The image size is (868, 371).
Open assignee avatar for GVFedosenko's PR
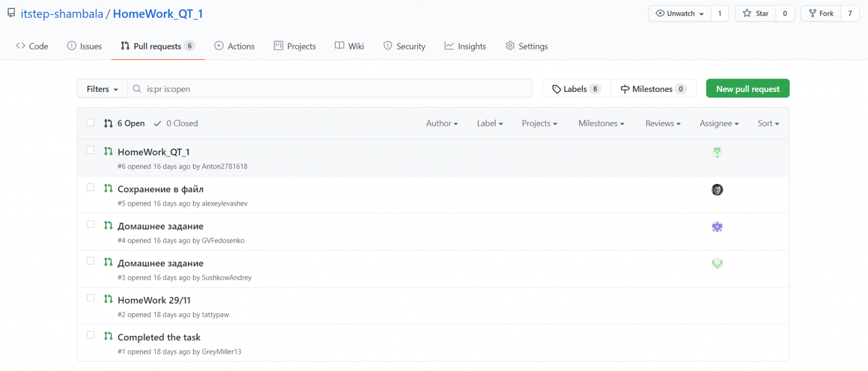click(717, 227)
